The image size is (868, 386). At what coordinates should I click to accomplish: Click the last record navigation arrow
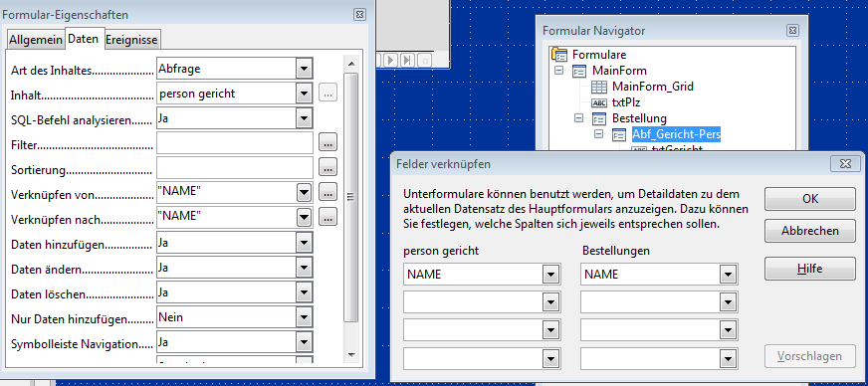pos(407,60)
